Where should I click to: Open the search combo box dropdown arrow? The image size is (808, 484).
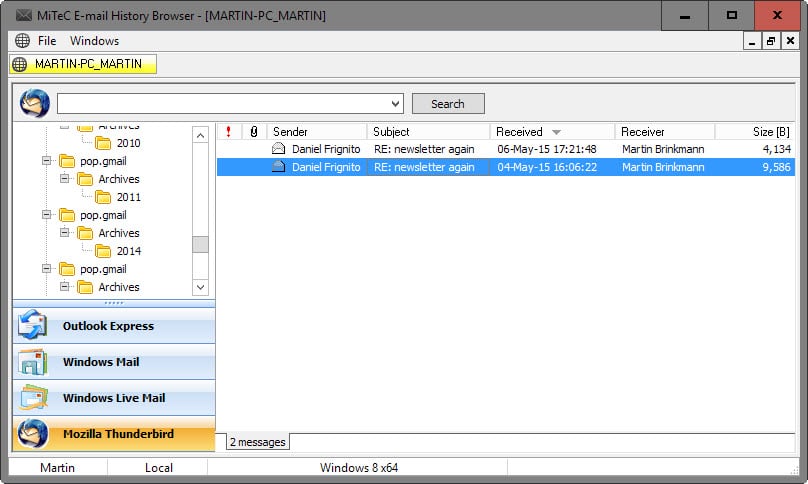395,104
